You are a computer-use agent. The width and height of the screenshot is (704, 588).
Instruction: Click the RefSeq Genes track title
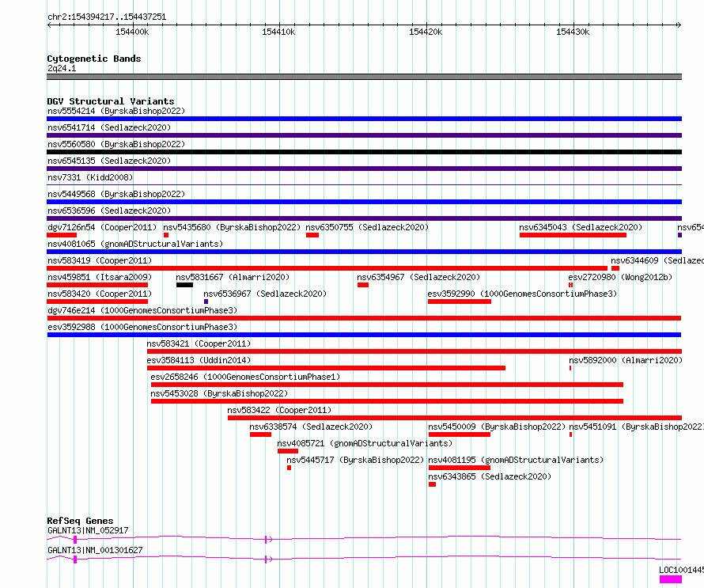pos(80,521)
